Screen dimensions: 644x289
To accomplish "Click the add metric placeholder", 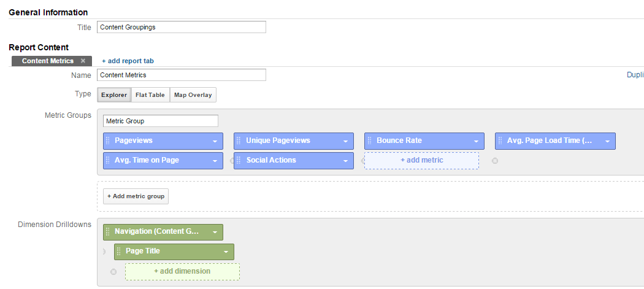I will (422, 160).
